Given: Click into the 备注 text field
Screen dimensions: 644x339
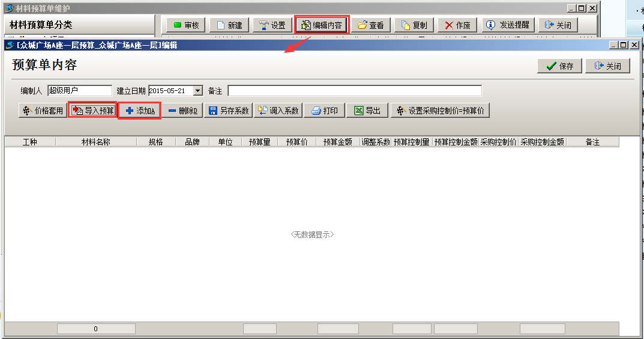Looking at the screenshot, I should [354, 91].
